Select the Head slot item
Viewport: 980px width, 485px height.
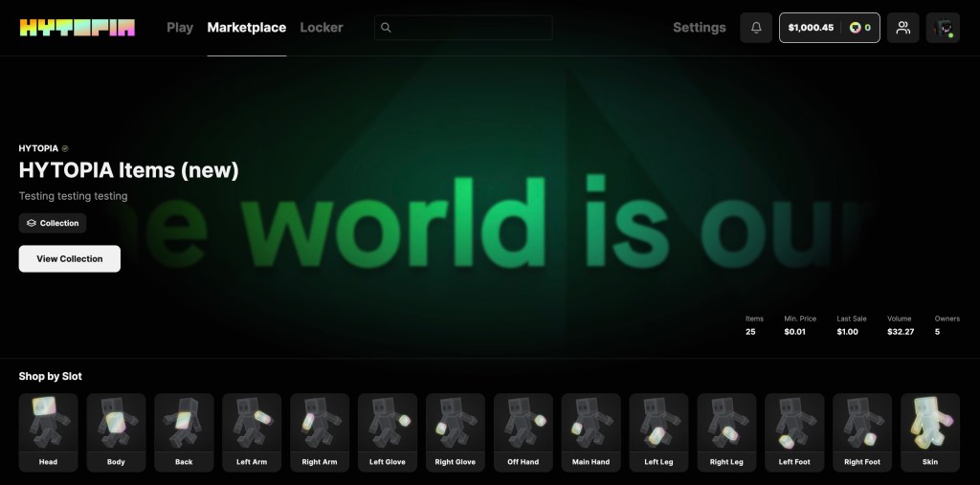(48, 432)
